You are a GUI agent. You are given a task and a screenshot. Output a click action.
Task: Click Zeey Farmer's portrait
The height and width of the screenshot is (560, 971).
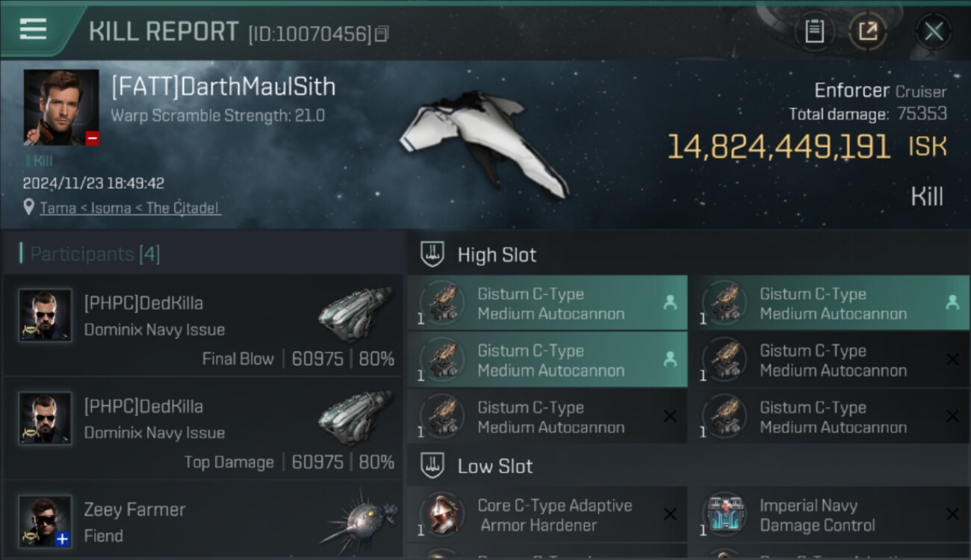point(45,521)
